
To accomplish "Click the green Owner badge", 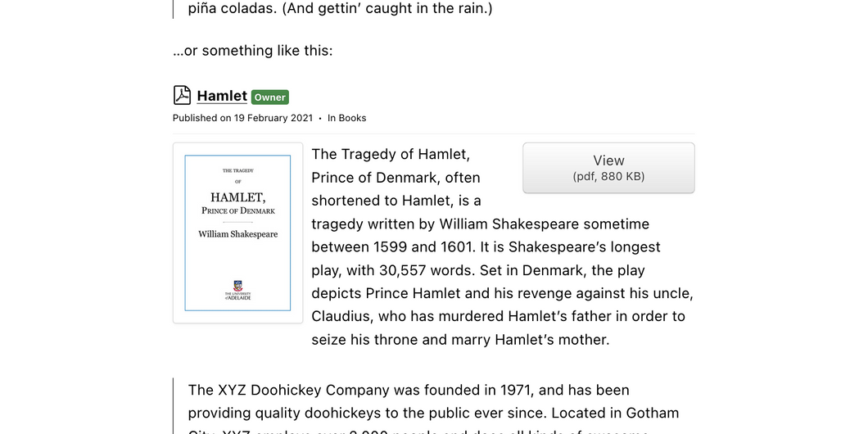I will coord(270,97).
